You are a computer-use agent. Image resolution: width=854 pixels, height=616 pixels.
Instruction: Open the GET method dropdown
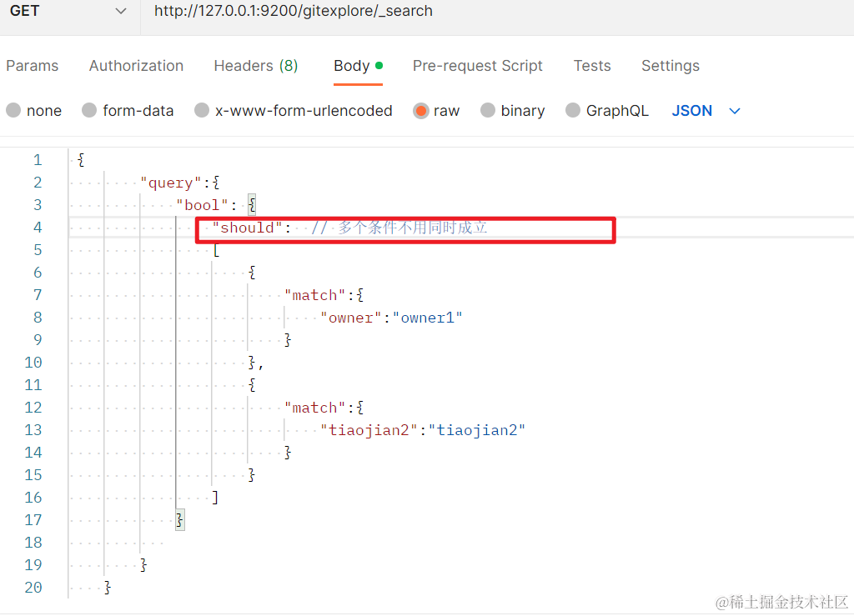pyautogui.click(x=69, y=12)
